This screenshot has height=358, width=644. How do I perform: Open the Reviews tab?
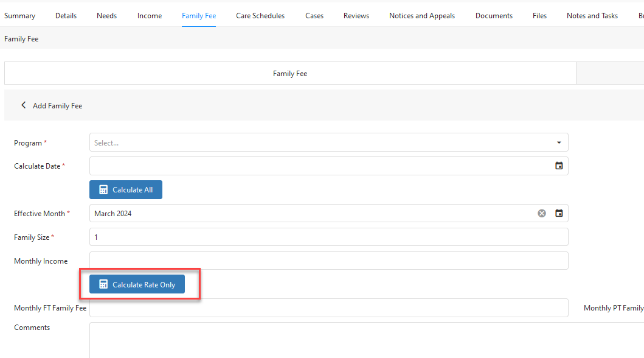[x=356, y=16]
